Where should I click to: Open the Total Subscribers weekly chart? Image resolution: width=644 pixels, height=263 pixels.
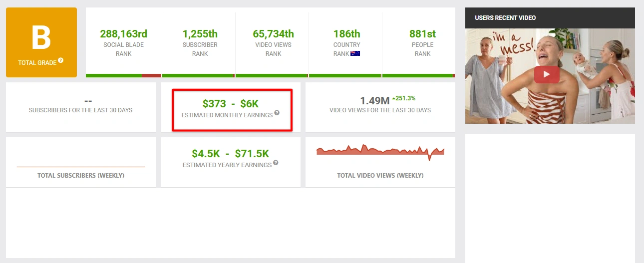coord(81,167)
